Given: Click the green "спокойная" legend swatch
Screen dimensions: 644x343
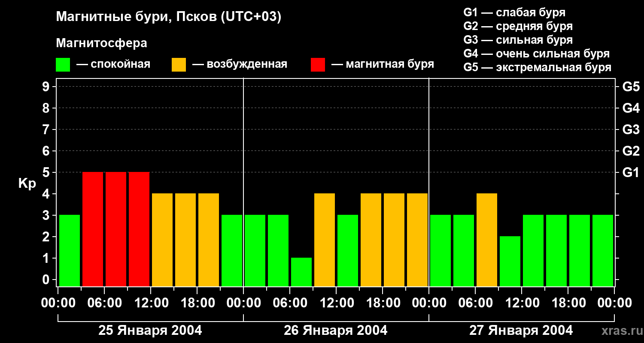Looking at the screenshot, I should click(x=63, y=65).
